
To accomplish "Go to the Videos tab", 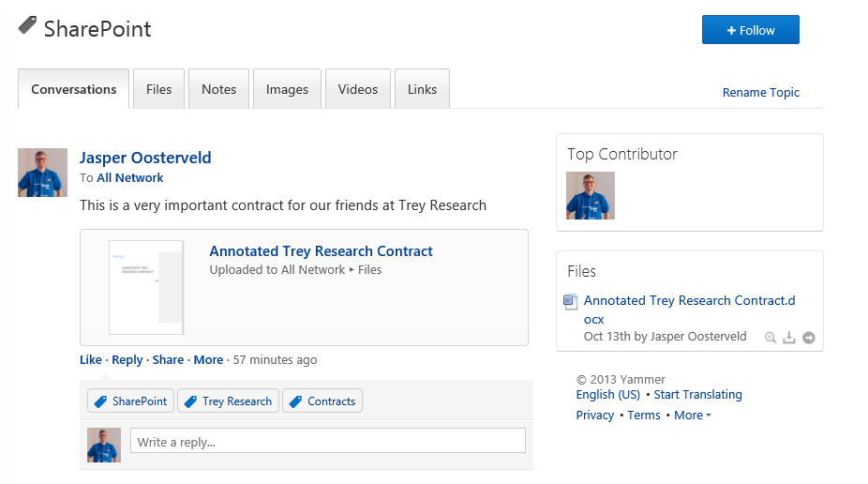I will click(x=358, y=89).
